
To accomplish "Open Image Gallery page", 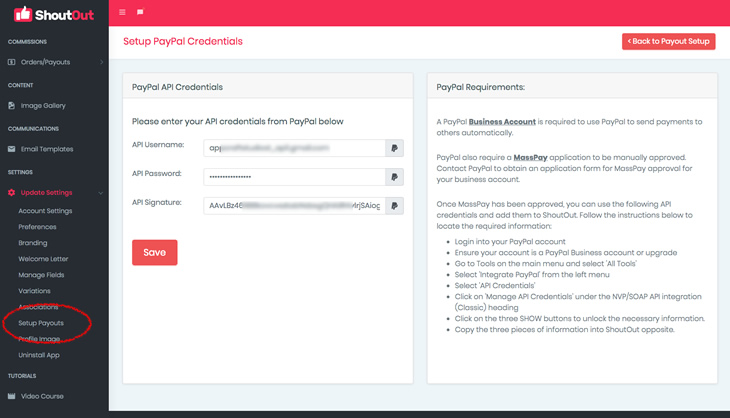I will pyautogui.click(x=43, y=106).
